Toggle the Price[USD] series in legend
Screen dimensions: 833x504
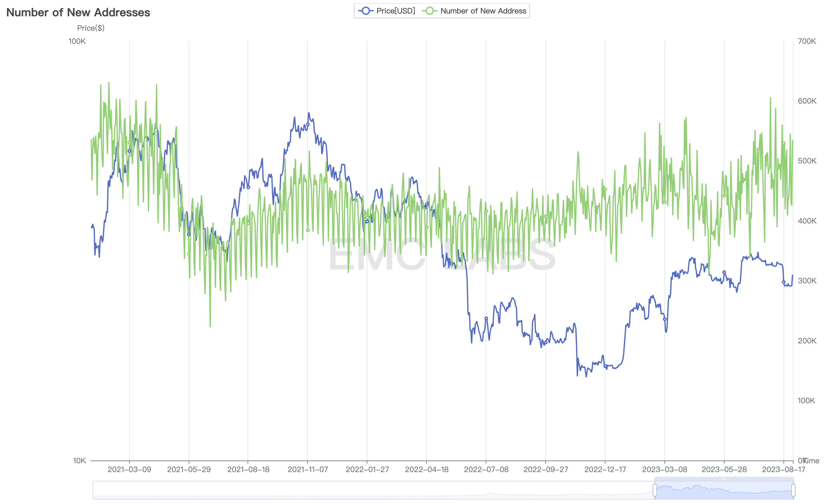[395, 11]
